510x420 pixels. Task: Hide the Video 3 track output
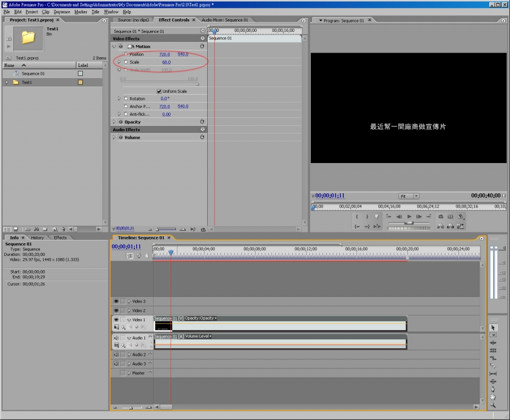tap(116, 301)
